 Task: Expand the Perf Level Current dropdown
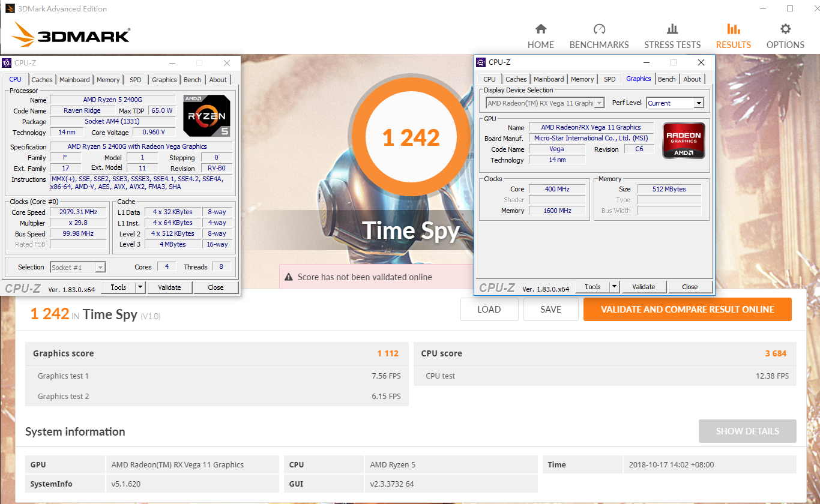(698, 103)
